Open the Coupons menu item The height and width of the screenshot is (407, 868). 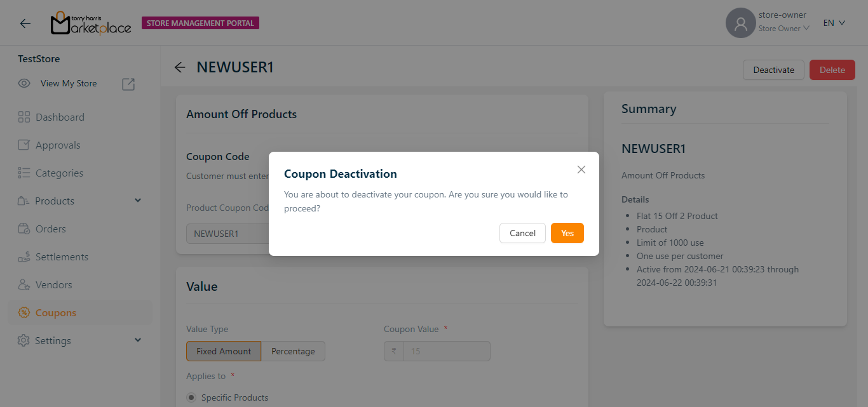point(56,312)
